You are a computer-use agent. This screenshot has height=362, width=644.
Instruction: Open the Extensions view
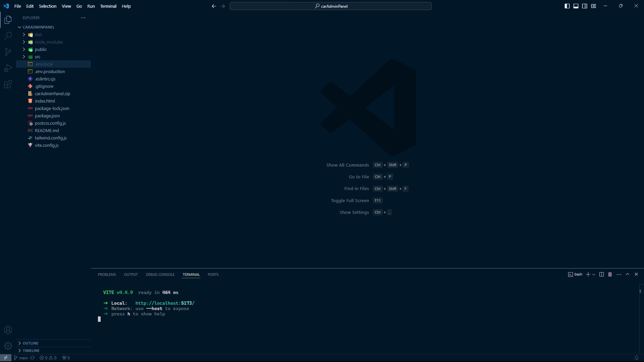(x=8, y=84)
